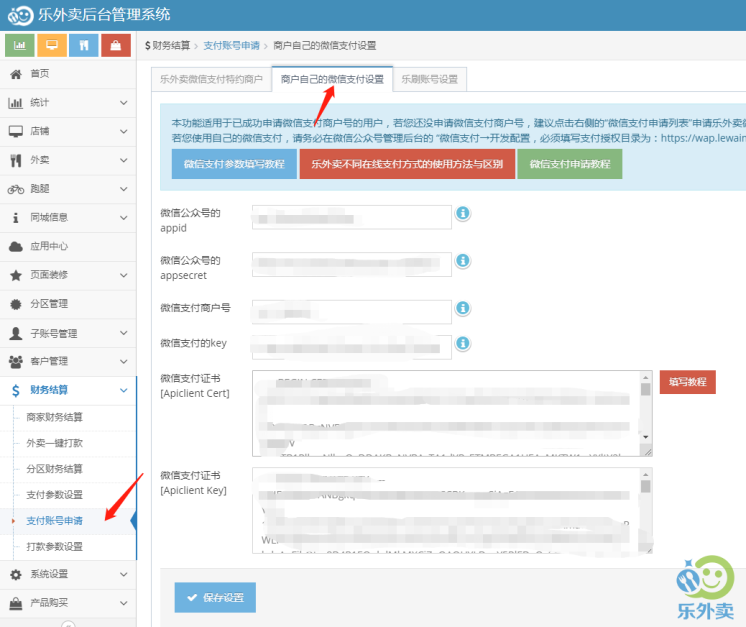The width and height of the screenshot is (746, 627).
Task: Click the info icon next to 微信支付的key field
Action: click(463, 343)
